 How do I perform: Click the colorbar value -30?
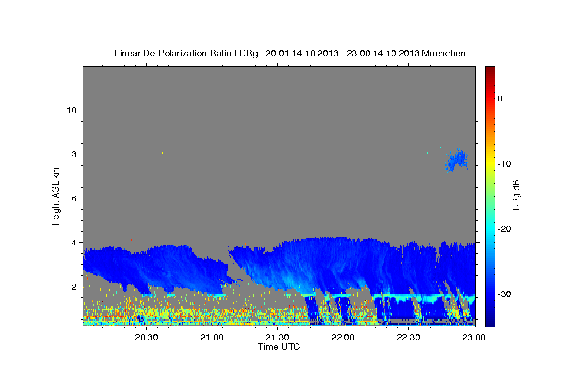pyautogui.click(x=505, y=294)
